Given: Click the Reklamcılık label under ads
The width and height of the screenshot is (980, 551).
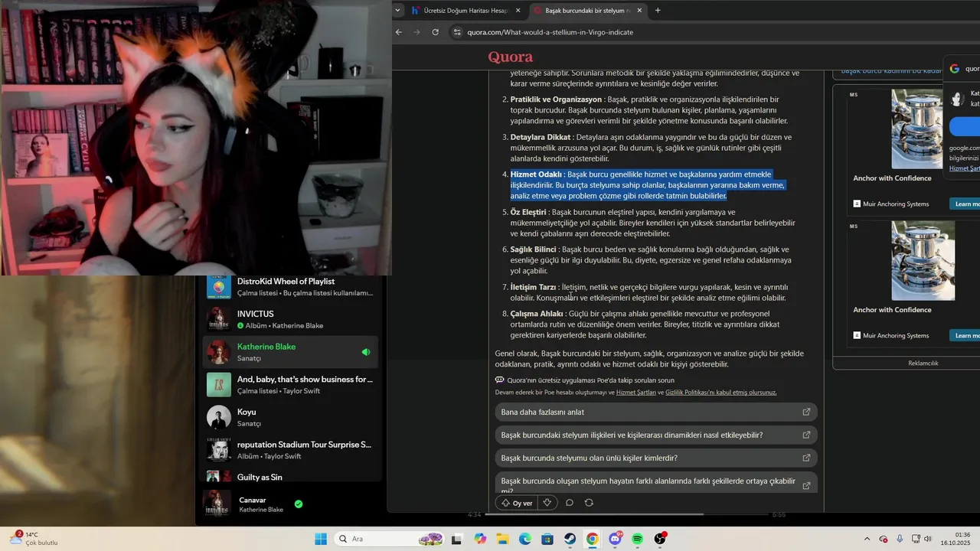Looking at the screenshot, I should tap(923, 364).
